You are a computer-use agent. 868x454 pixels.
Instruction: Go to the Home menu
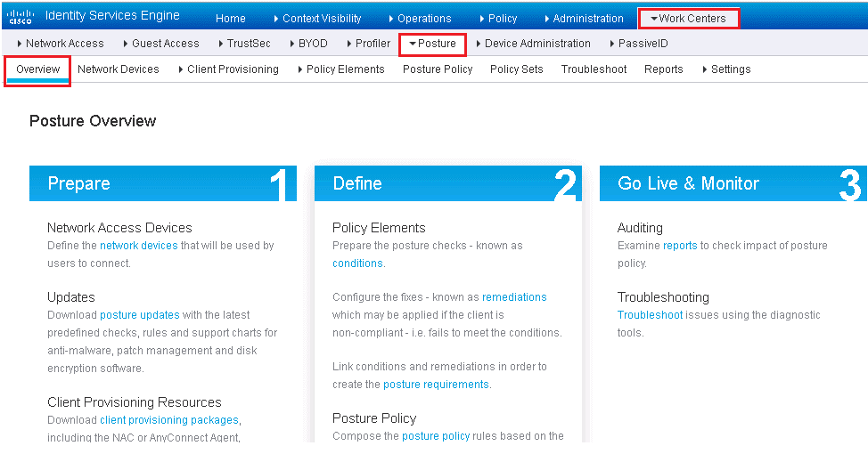pyautogui.click(x=230, y=18)
